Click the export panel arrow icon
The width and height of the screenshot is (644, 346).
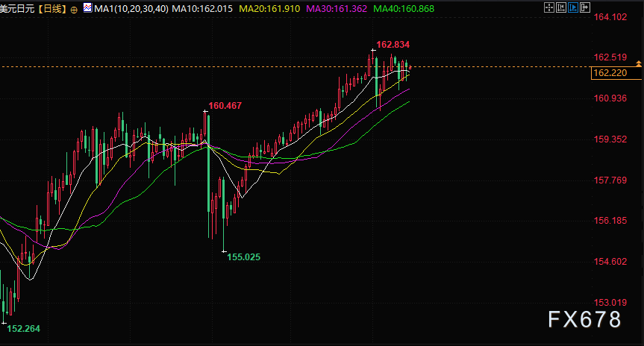[x=585, y=7]
